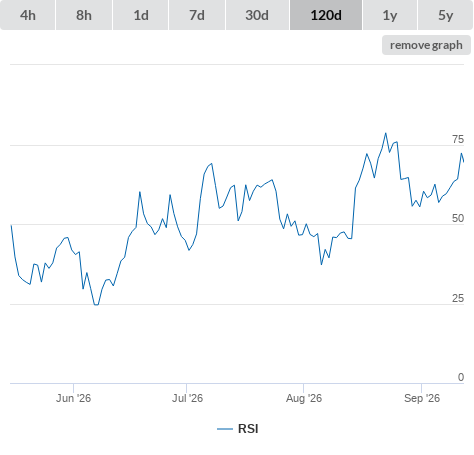Viewport: 474px width, 455px height.
Task: Select the 4h time range tab
Action: pos(28,15)
